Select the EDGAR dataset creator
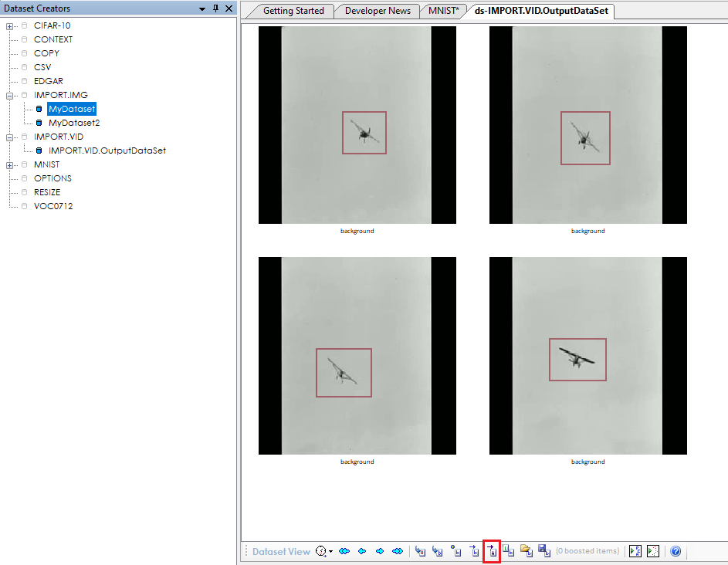728x565 pixels. pyautogui.click(x=49, y=81)
